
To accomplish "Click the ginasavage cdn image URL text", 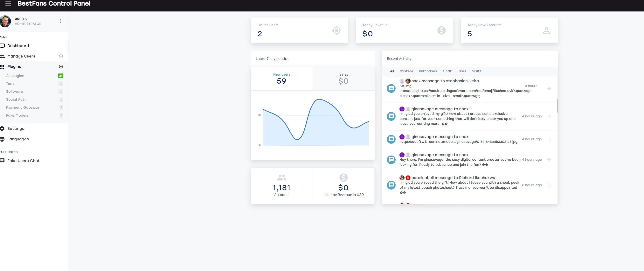I will pos(459,142).
